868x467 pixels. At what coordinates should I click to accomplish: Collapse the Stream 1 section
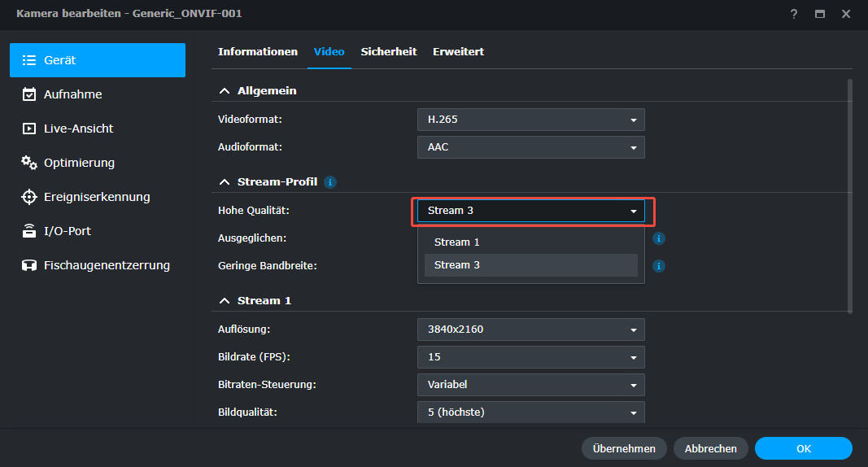225,301
